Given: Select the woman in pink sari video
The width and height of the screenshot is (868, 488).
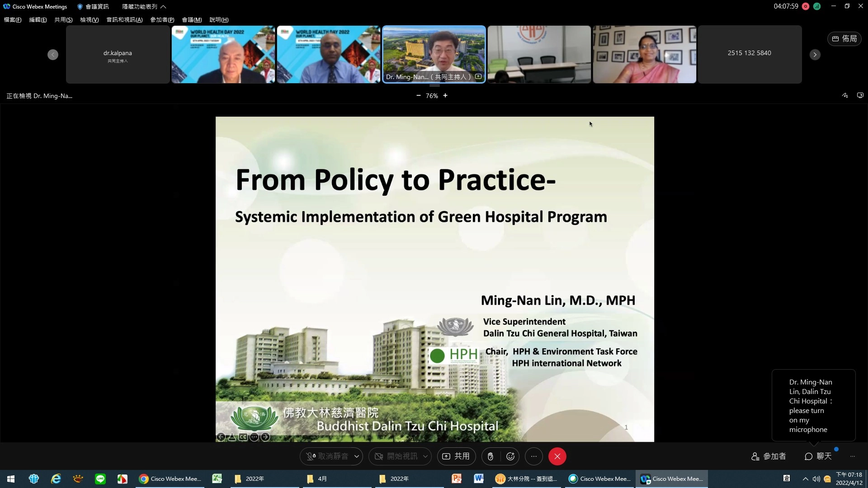Looking at the screenshot, I should [644, 54].
